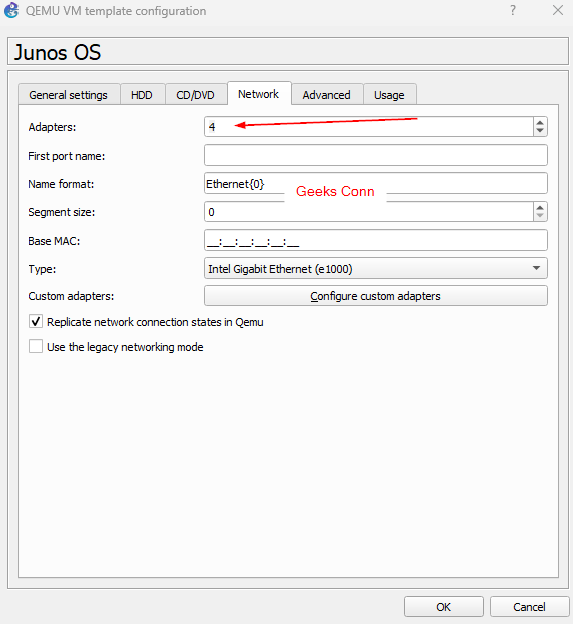573x624 pixels.
Task: Click the Cancel button
Action: [x=529, y=606]
